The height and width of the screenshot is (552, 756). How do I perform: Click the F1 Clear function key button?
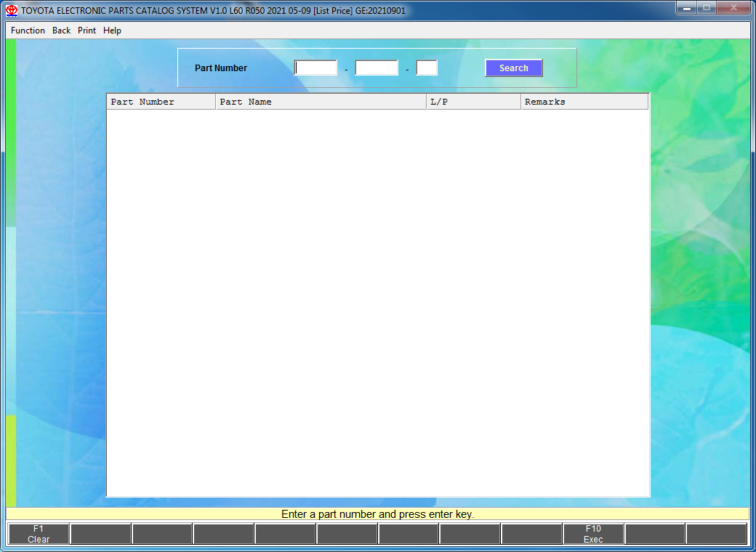(x=39, y=534)
